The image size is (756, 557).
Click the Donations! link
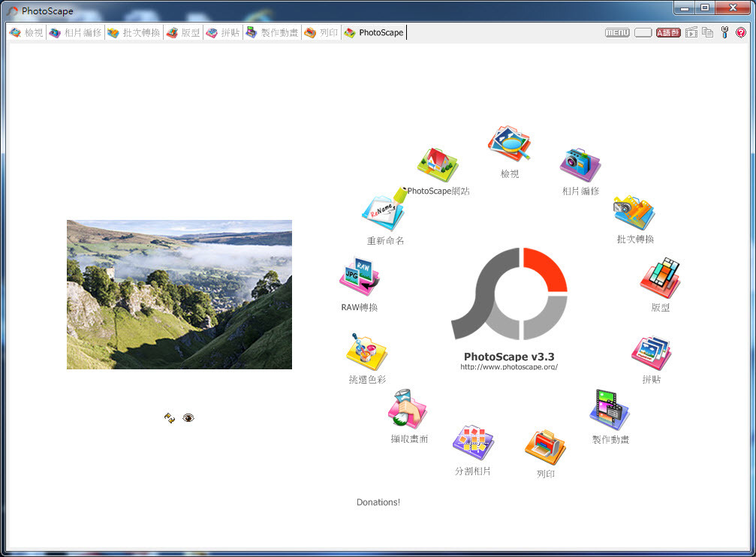point(378,502)
